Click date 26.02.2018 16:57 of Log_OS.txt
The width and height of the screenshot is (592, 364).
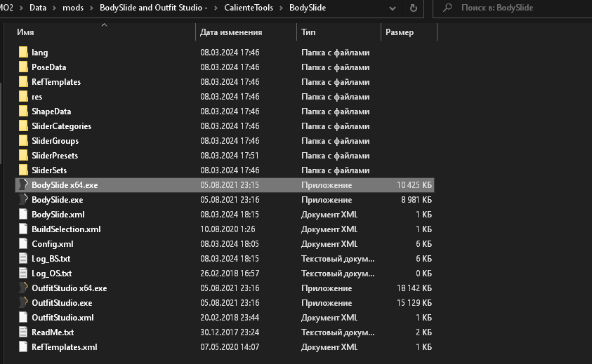click(230, 273)
